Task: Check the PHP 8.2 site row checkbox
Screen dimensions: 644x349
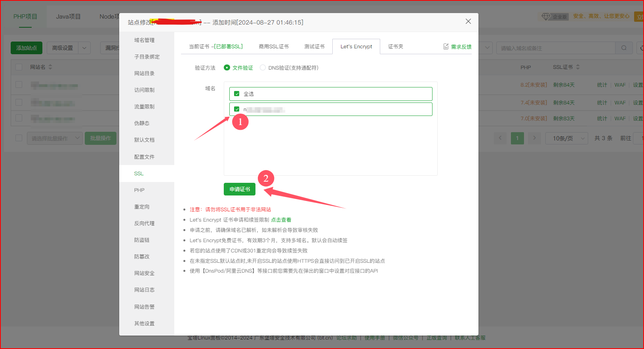Action: pyautogui.click(x=19, y=85)
